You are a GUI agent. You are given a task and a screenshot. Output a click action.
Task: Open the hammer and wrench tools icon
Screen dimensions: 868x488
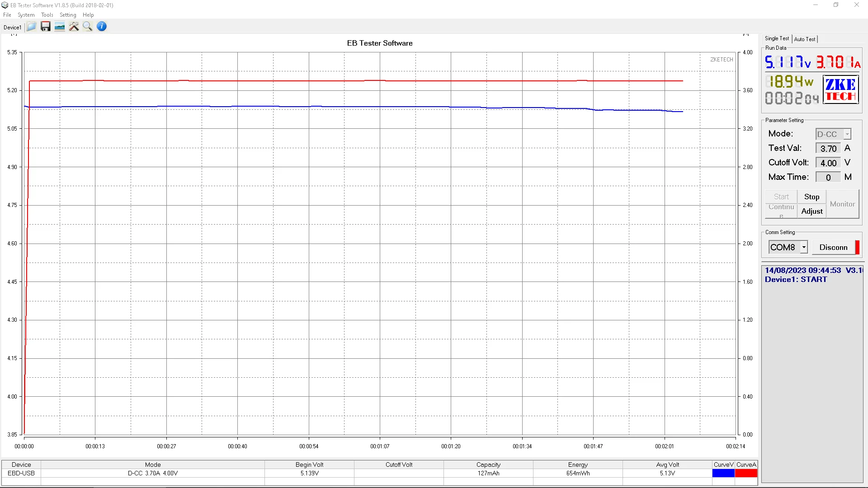point(74,27)
